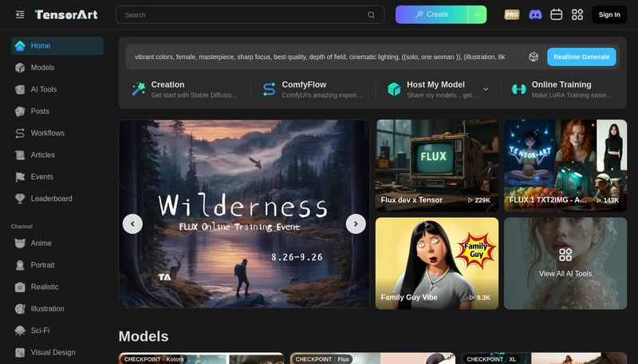Open the Discord icon in the header
Viewport: 638px width, 364px height.
click(535, 14)
